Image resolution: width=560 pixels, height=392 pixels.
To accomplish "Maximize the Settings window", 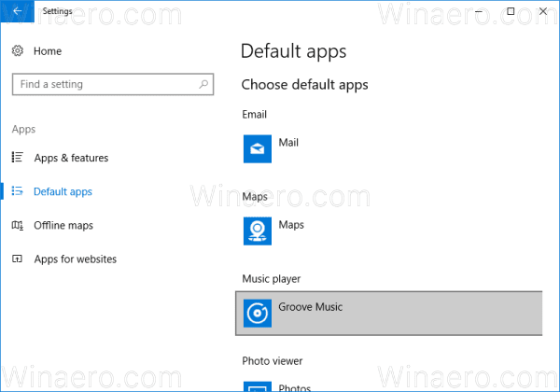I will (511, 11).
